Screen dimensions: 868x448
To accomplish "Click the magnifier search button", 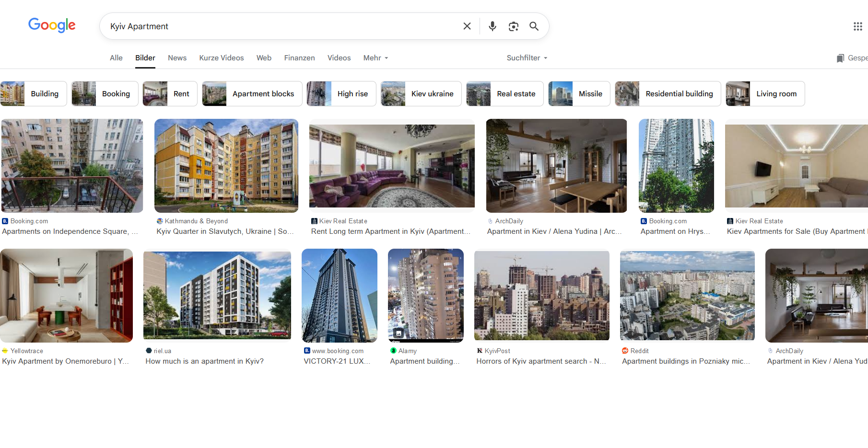I will point(534,26).
